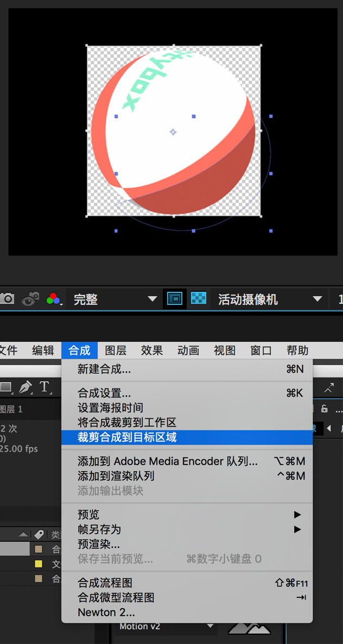Toggle the Region of Interest button

[x=175, y=299]
